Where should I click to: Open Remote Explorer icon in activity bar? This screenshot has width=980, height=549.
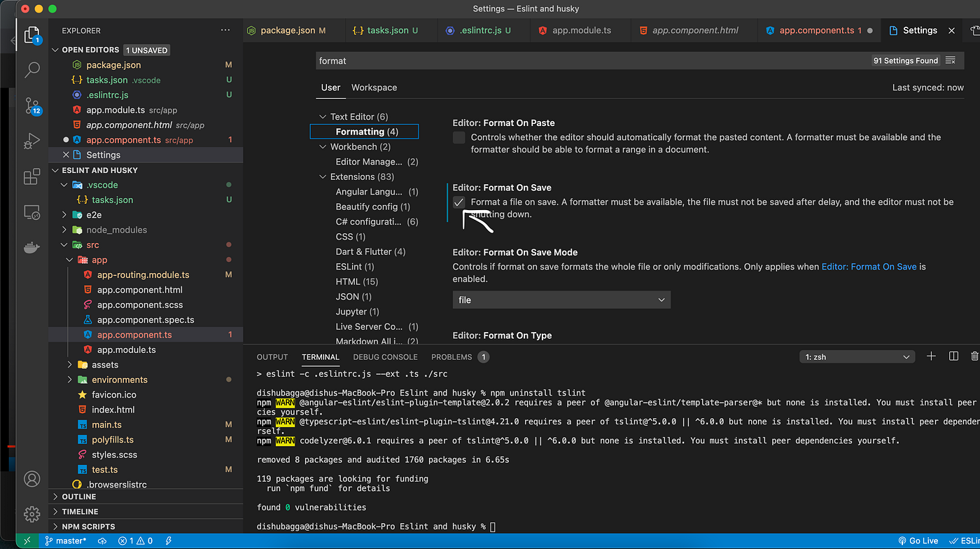tap(32, 212)
